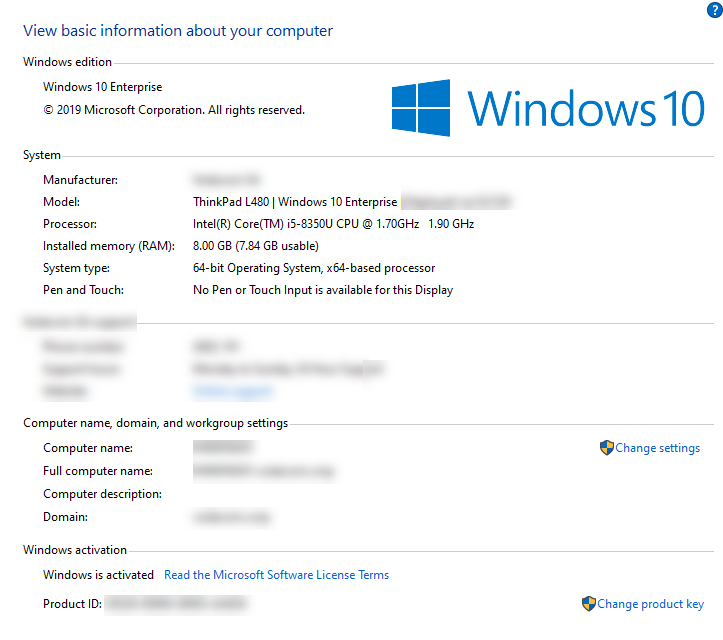Click the shield icon beside Change product key
Image resolution: width=723 pixels, height=640 pixels.
click(588, 604)
